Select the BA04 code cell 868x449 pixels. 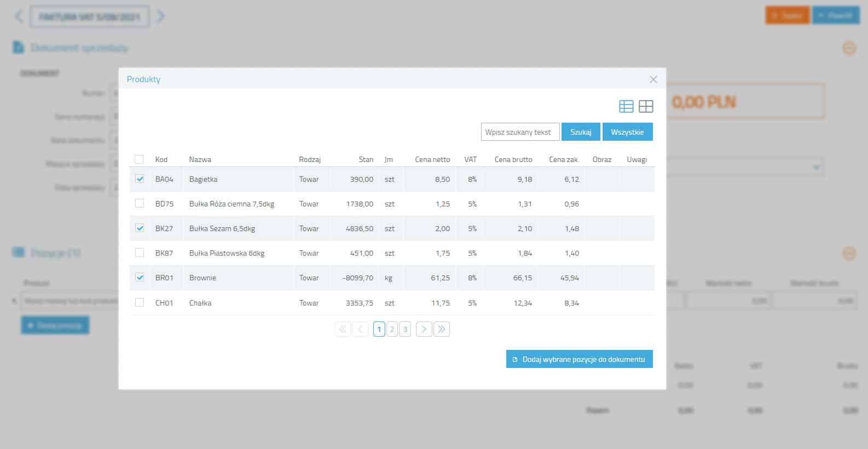[164, 179]
